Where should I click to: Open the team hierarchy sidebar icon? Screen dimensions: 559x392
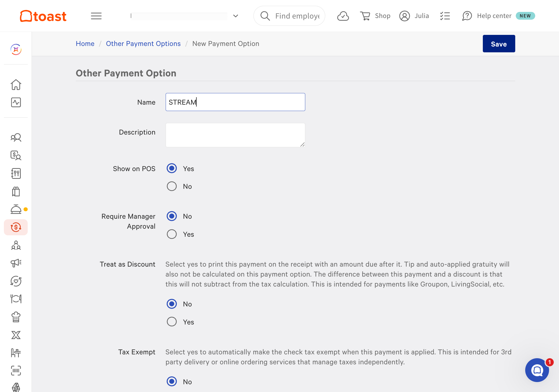click(16, 245)
